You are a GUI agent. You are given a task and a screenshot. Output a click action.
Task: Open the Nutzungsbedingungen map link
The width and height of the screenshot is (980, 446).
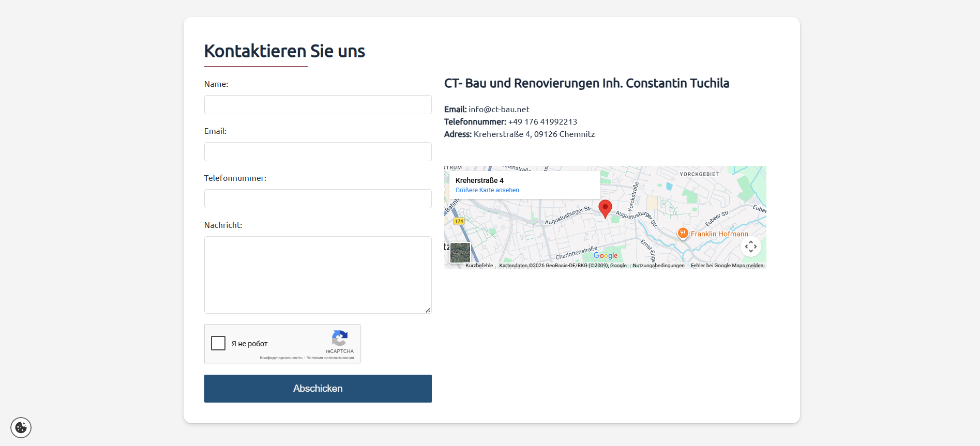tap(658, 266)
